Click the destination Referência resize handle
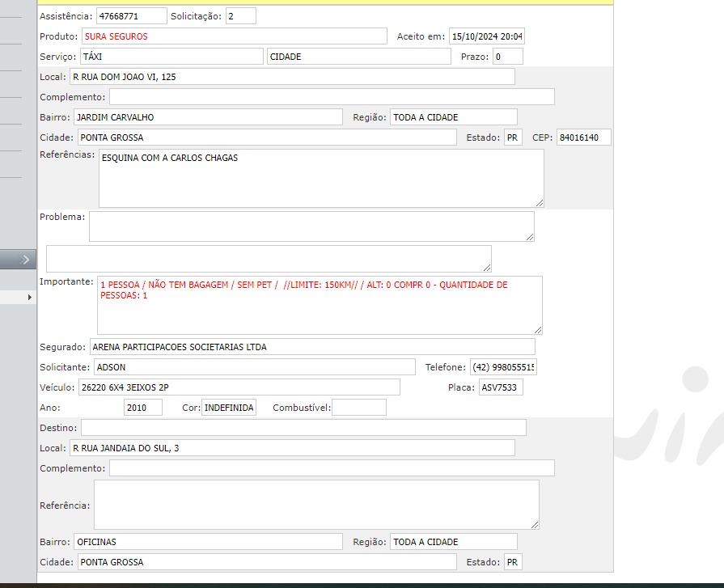Image resolution: width=724 pixels, height=588 pixels. coord(535,525)
